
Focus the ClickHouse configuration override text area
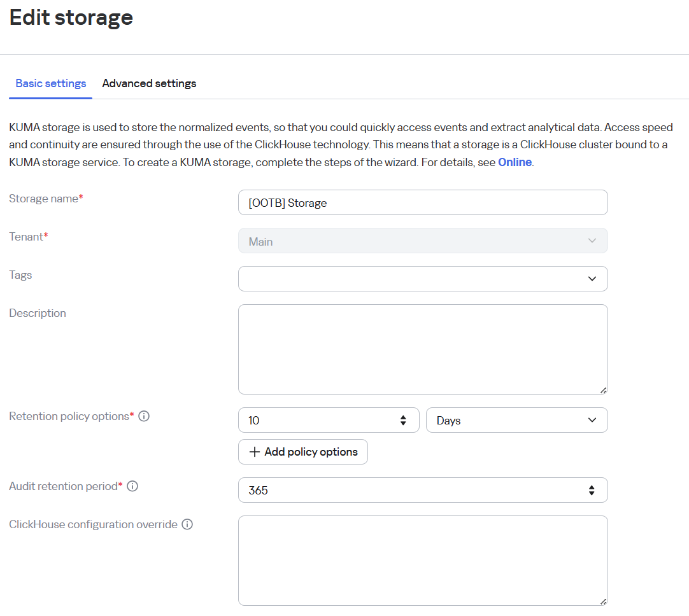pos(423,561)
